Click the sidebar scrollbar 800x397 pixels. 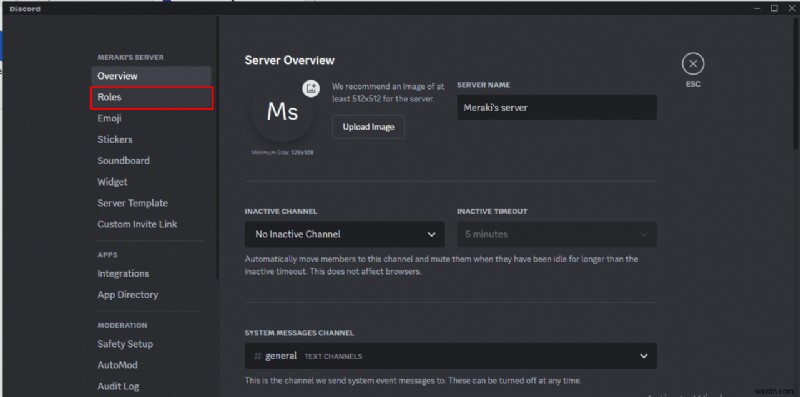(x=218, y=148)
